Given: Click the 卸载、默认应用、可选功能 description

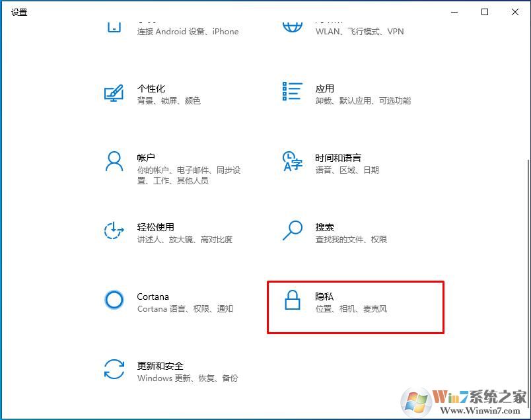Looking at the screenshot, I should (363, 100).
